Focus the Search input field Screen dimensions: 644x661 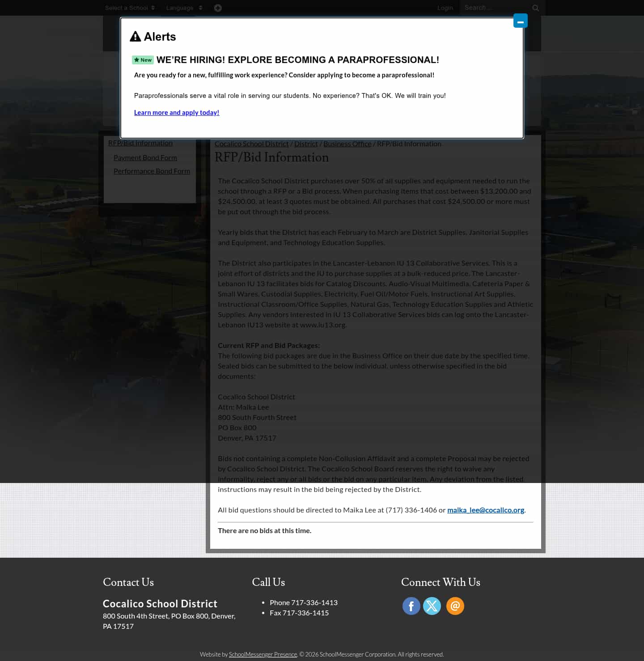tap(496, 8)
